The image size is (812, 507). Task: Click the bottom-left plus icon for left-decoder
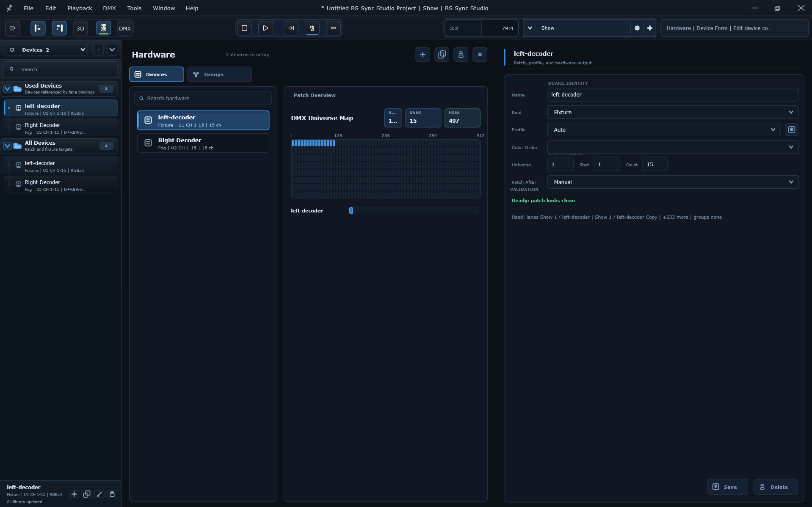pyautogui.click(x=74, y=494)
